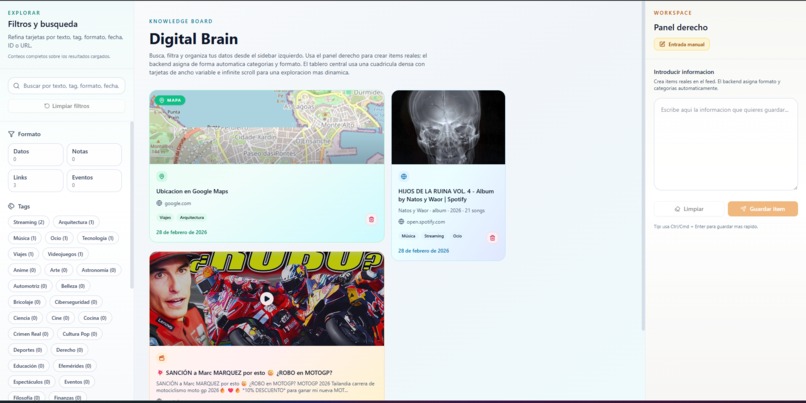Focus the Buscar por texto search field
Screen dimensions: 806x403
(67, 86)
